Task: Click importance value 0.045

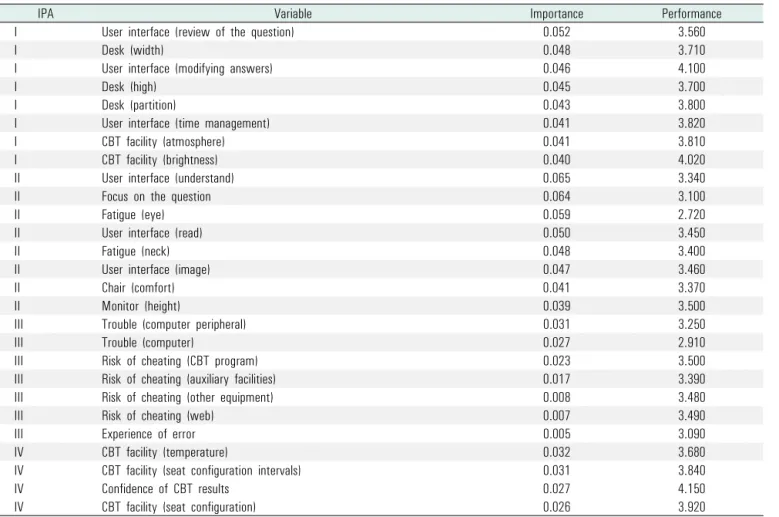Action: (x=556, y=87)
